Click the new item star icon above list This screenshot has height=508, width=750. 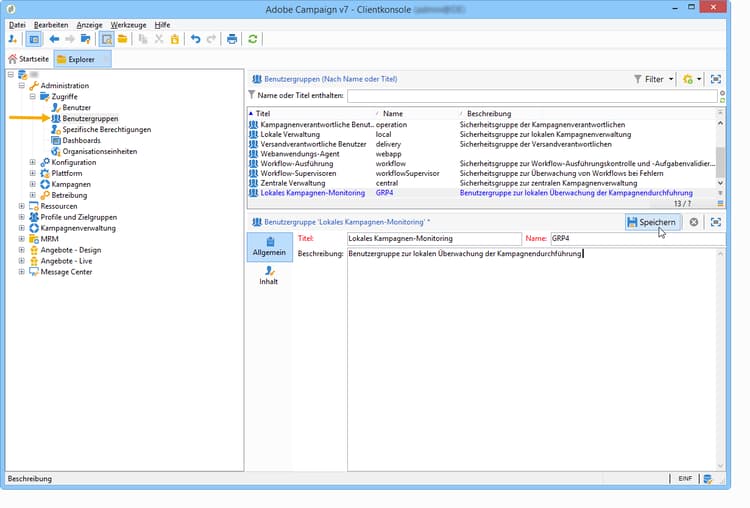[688, 79]
